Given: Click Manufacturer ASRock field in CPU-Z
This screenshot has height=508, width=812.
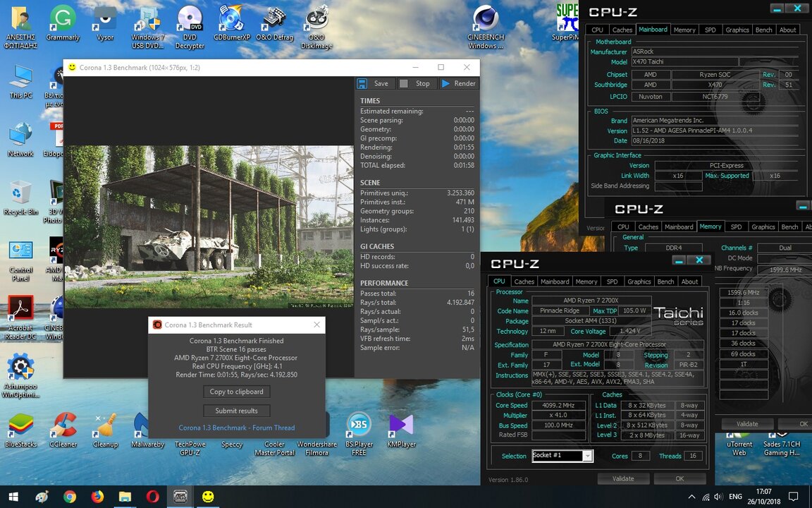Looking at the screenshot, I should (x=716, y=52).
